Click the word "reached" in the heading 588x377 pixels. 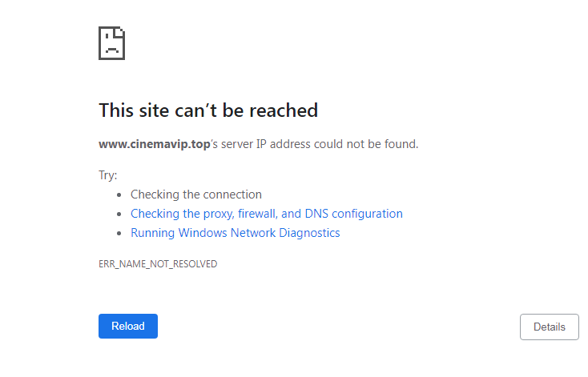tap(284, 110)
